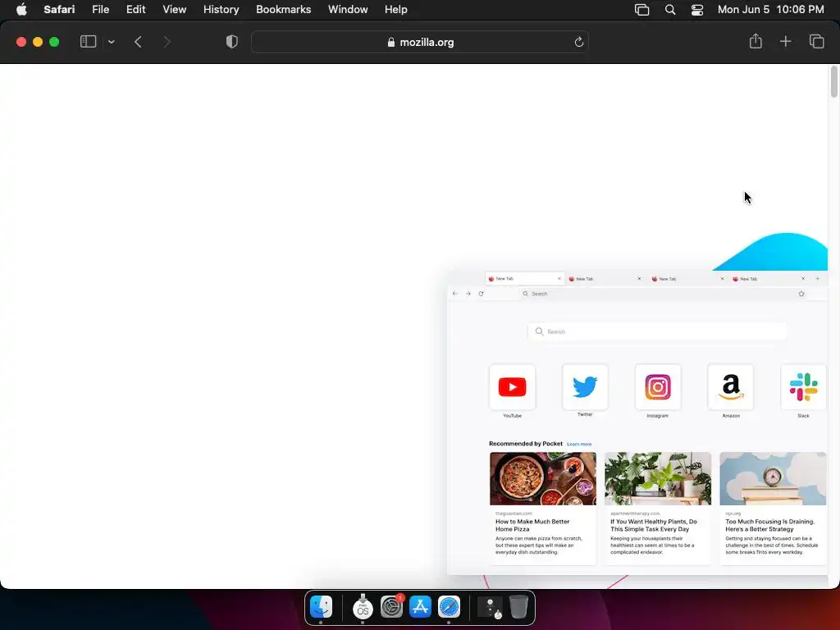Viewport: 840px width, 630px height.
Task: Click the mozilla.org address bar
Action: tap(420, 42)
